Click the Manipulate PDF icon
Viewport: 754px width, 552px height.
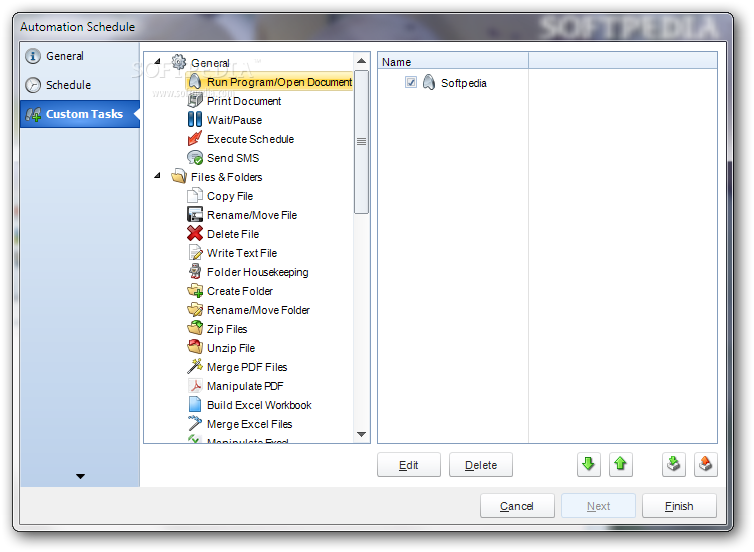(195, 386)
